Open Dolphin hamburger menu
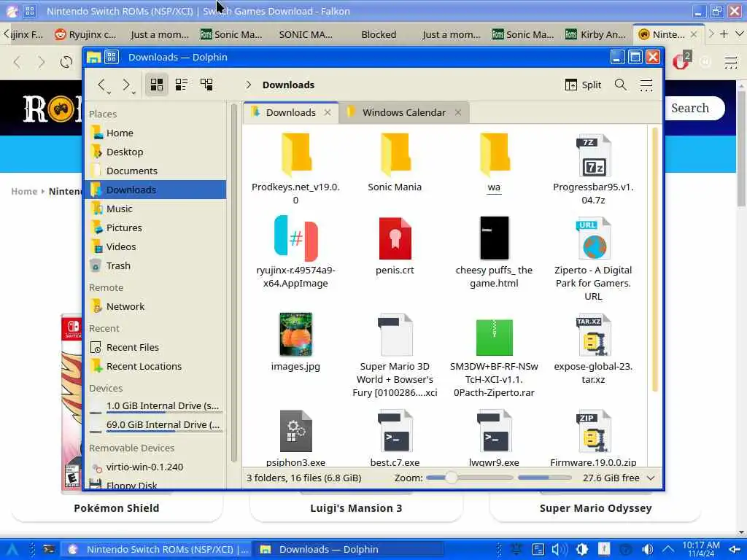The width and height of the screenshot is (747, 560). point(646,85)
